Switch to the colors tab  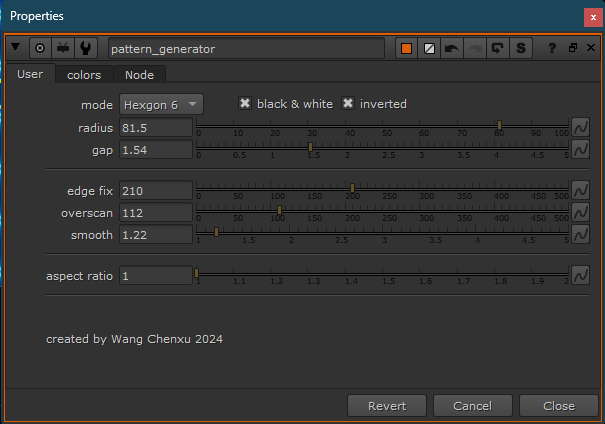(x=84, y=74)
